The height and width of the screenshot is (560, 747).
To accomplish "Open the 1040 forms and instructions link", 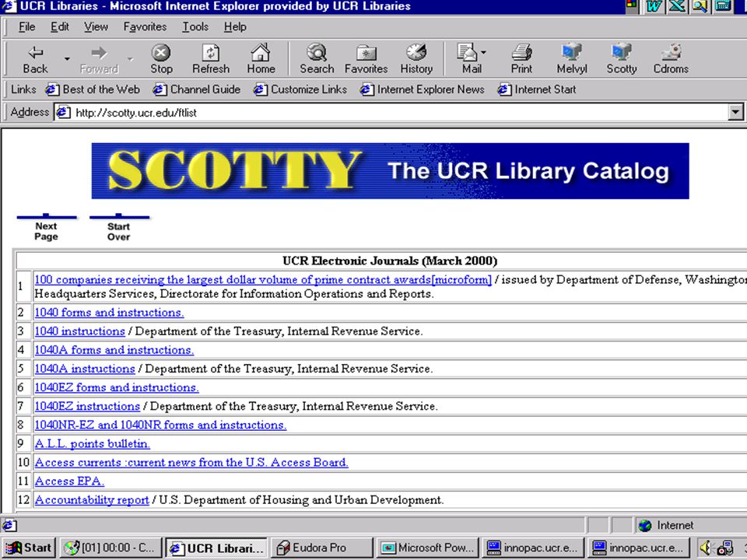I will pyautogui.click(x=109, y=313).
